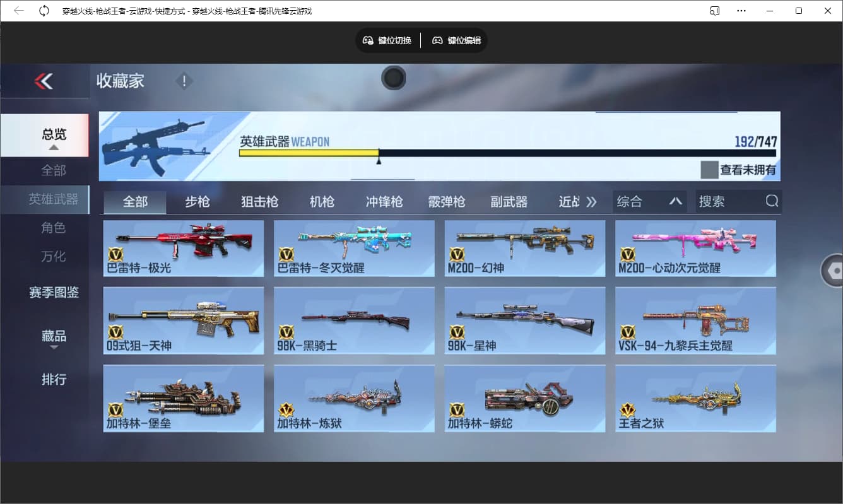843x504 pixels.
Task: Open the hexagon side panel handle
Action: tap(833, 271)
